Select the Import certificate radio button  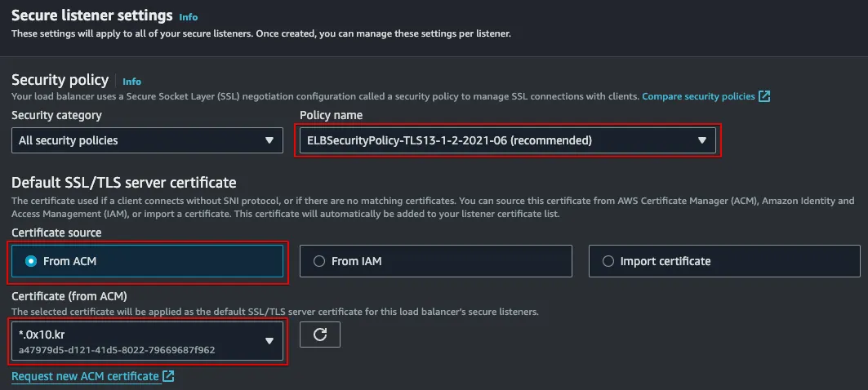[608, 261]
